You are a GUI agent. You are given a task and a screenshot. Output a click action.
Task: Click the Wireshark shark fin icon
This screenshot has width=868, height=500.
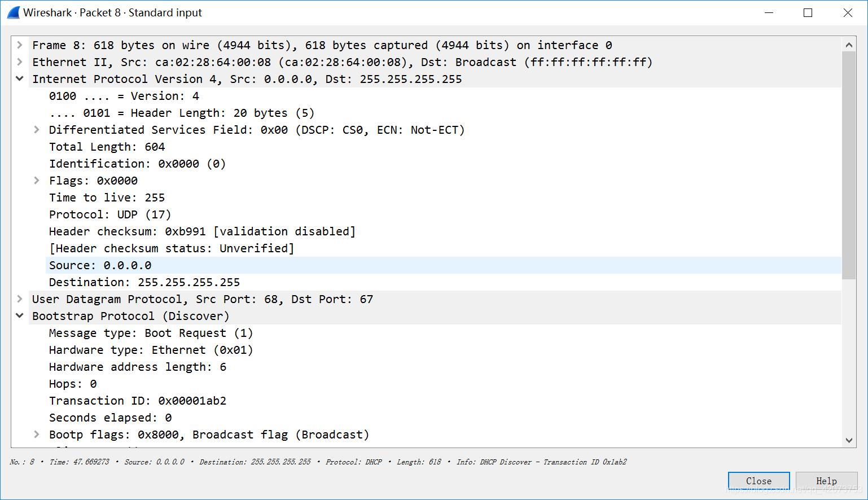coord(14,12)
